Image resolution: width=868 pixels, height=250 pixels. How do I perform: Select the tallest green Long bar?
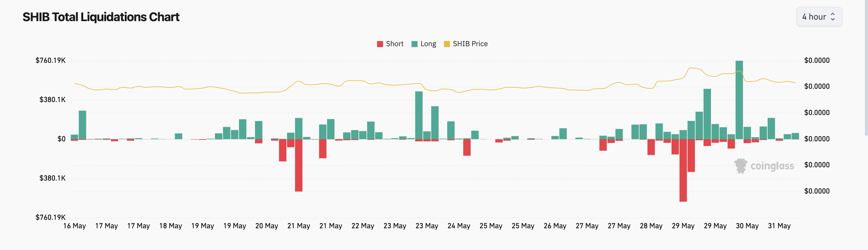pos(739,100)
